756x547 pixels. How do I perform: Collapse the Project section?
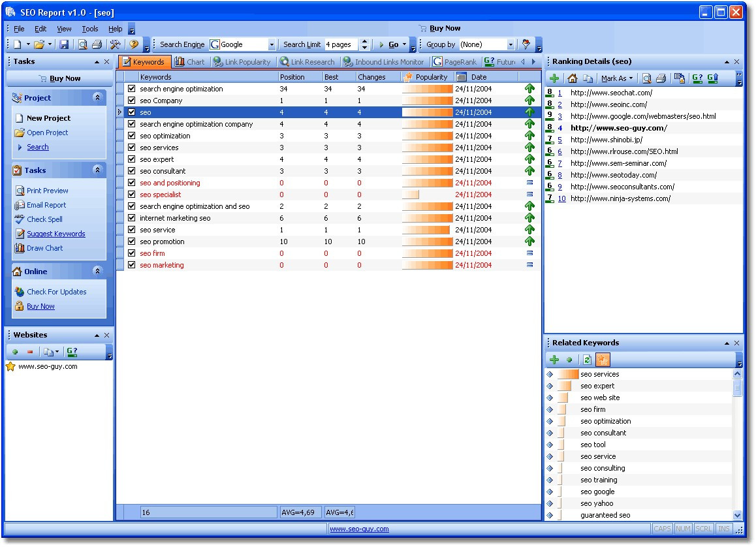click(x=97, y=97)
